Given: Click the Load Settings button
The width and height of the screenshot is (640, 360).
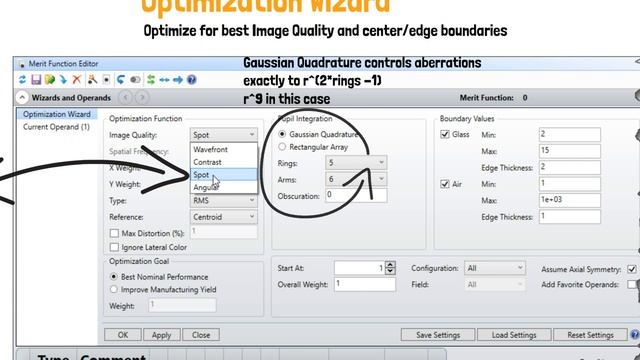Looking at the screenshot, I should click(x=514, y=335).
